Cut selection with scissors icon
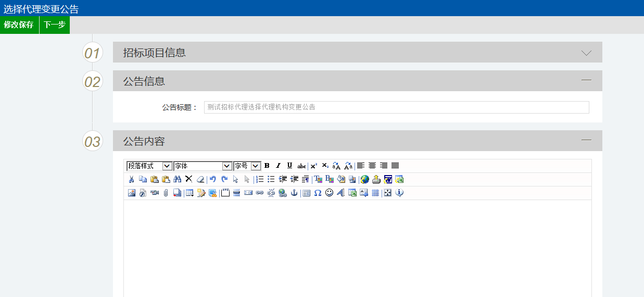 (x=131, y=179)
